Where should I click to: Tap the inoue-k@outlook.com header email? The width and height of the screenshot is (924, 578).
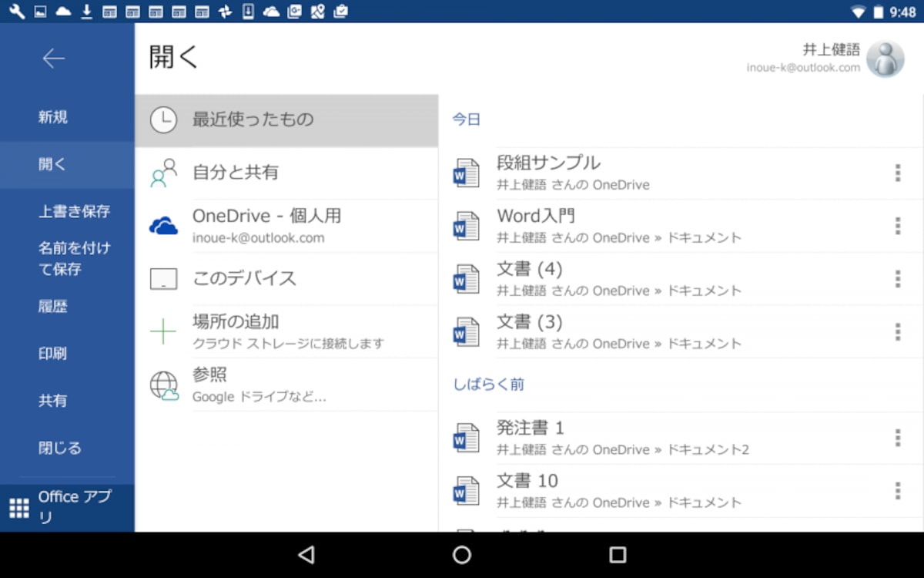pos(803,68)
